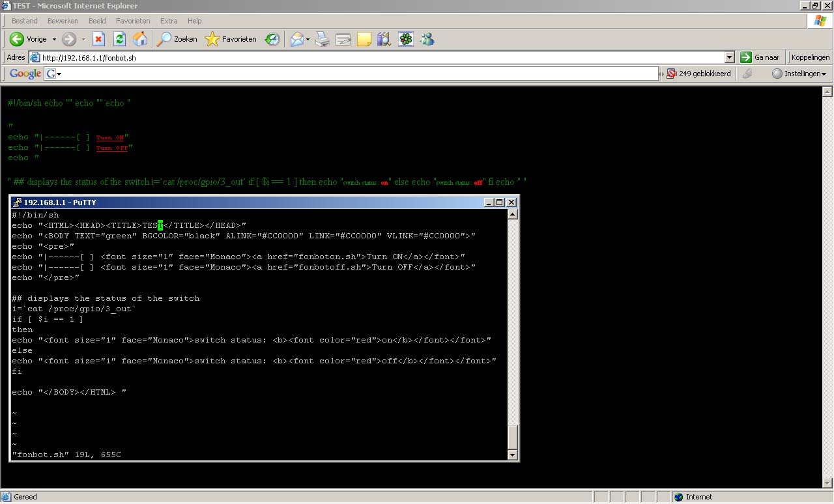
Task: Open the Vorige history dropdown arrow
Action: pyautogui.click(x=54, y=39)
